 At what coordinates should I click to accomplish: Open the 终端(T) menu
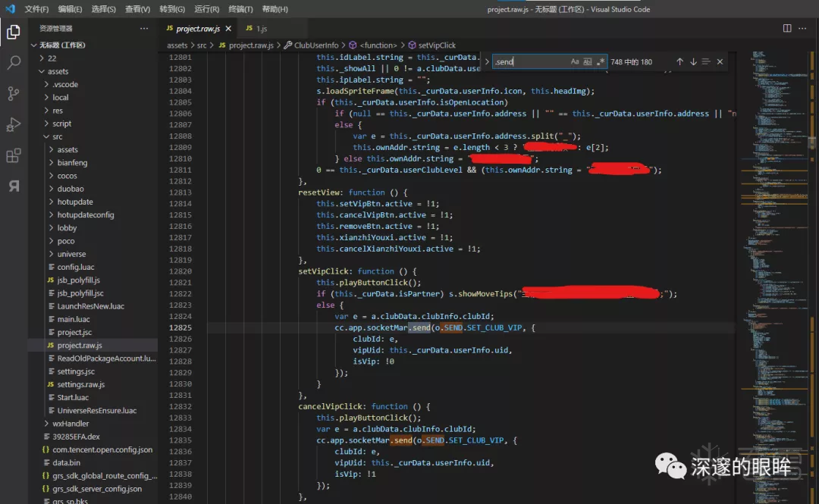pyautogui.click(x=241, y=9)
